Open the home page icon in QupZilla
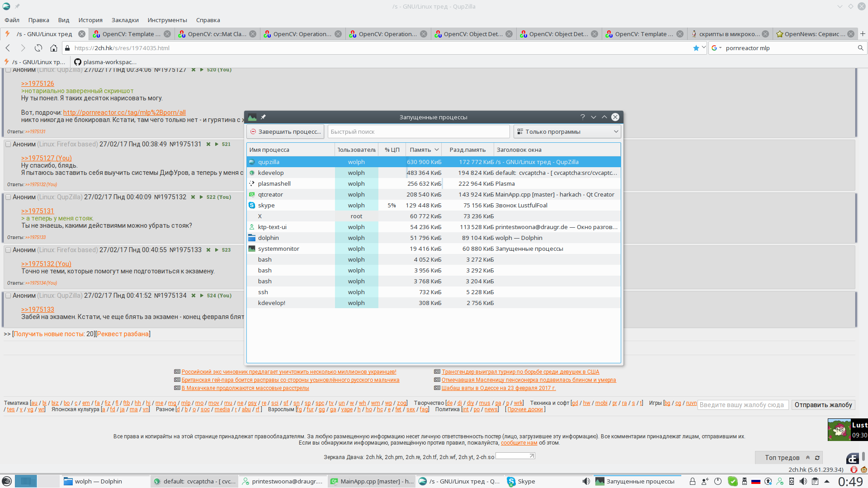Image resolution: width=868 pixels, height=488 pixels. 54,48
